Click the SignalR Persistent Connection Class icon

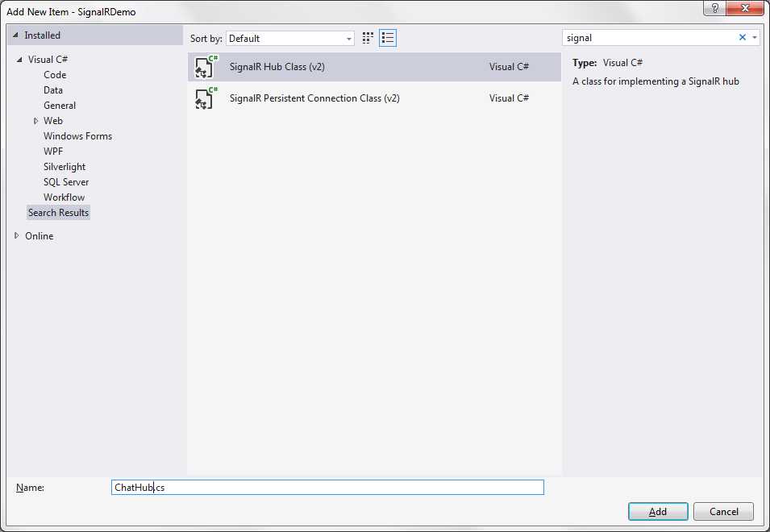206,98
